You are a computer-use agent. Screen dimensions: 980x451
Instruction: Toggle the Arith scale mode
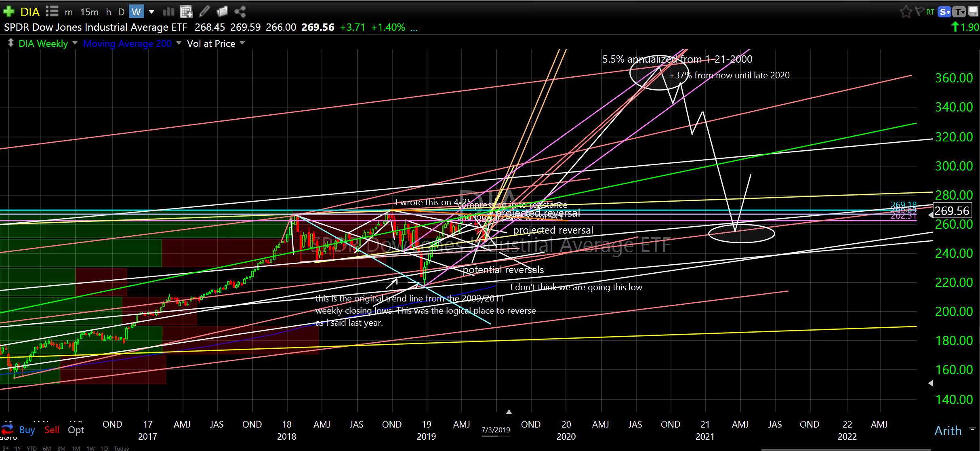pos(948,430)
